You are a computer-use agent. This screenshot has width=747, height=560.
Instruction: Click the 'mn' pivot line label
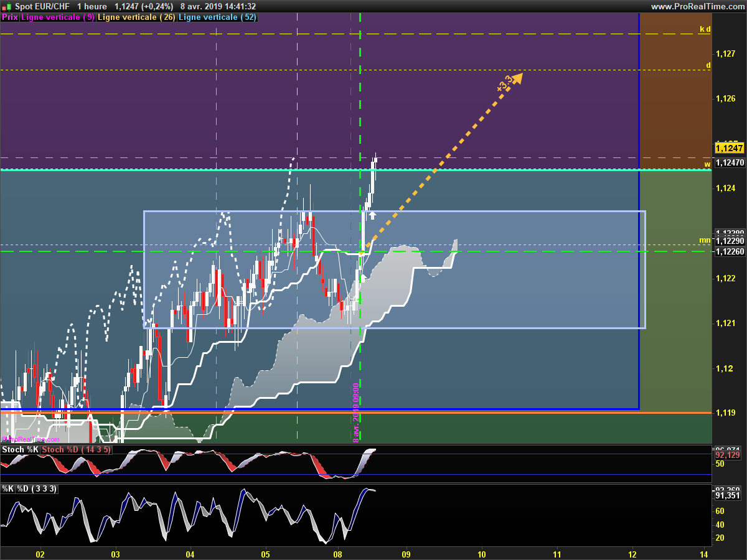coord(705,240)
